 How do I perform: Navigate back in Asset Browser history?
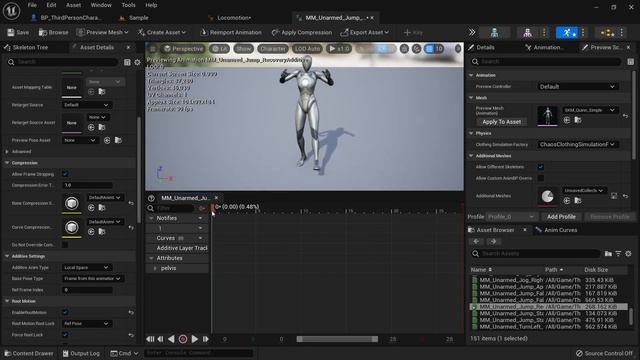(476, 241)
